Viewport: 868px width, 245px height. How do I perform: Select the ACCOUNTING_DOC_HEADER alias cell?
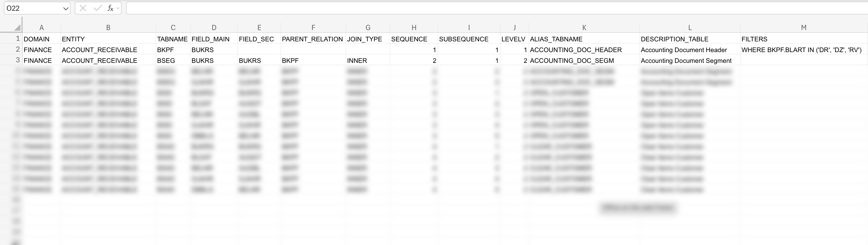[584, 49]
